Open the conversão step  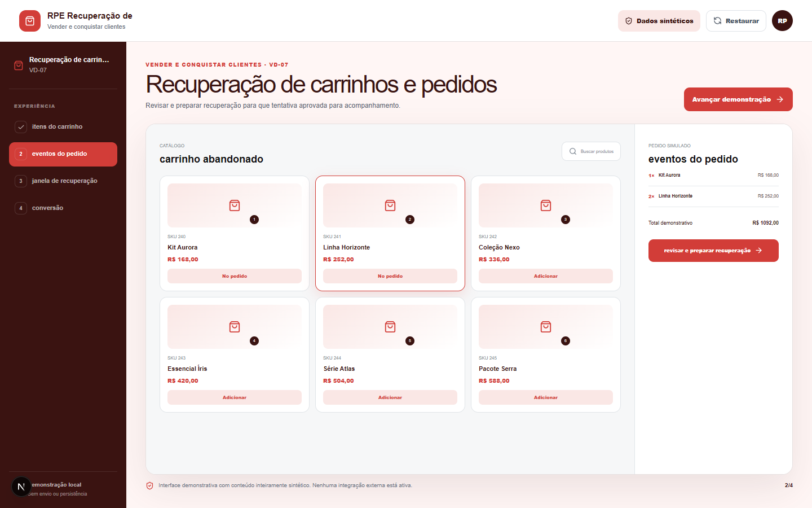point(63,208)
